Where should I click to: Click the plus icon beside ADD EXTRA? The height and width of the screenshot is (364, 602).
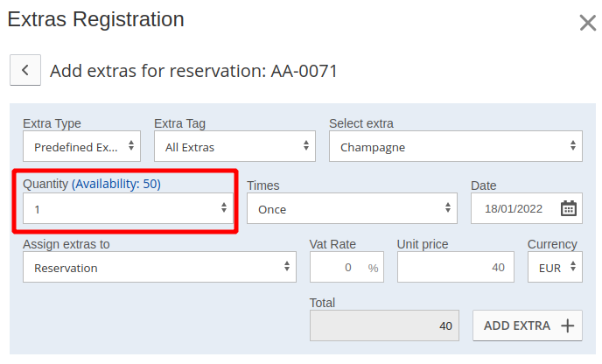567,325
